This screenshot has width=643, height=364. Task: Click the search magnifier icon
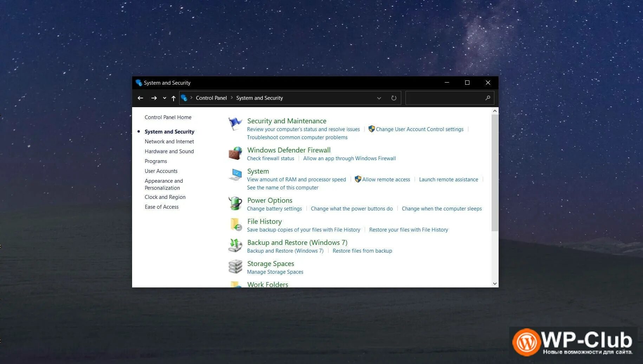(x=488, y=98)
